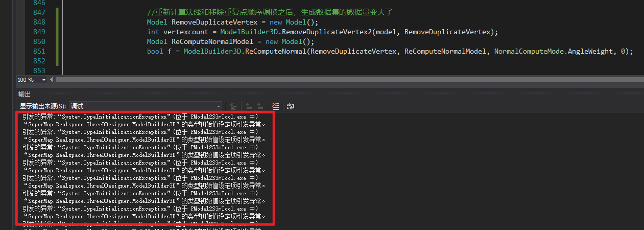644x230 pixels.
Task: Go to next message icon in output toolbar
Action: (x=260, y=106)
